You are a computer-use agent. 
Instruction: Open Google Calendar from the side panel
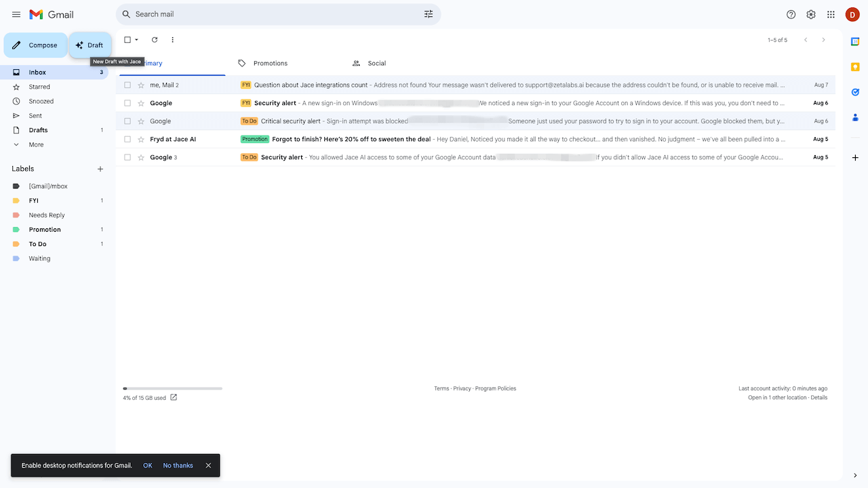coord(855,42)
